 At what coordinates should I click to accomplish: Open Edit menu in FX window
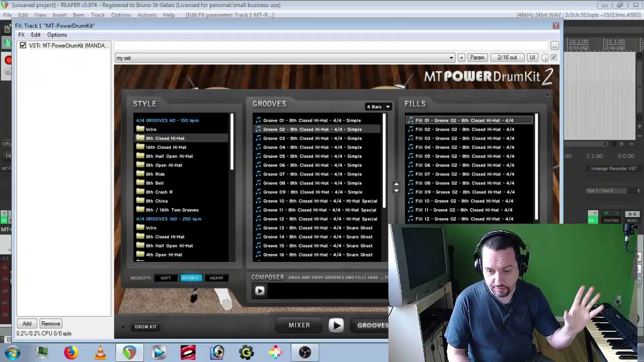[36, 35]
